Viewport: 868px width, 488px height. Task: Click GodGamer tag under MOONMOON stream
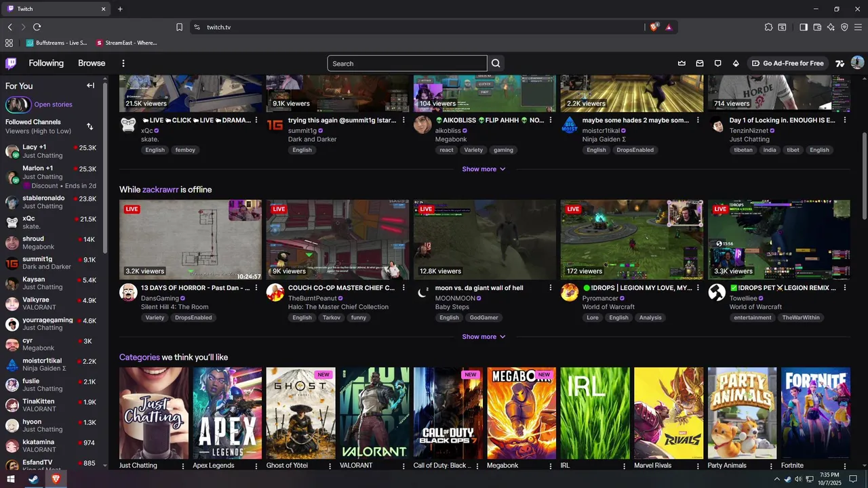tap(484, 317)
